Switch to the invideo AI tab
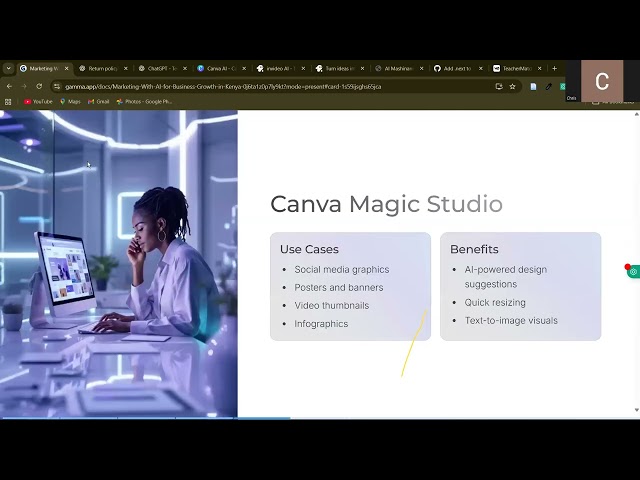Image resolution: width=640 pixels, height=480 pixels. (281, 69)
